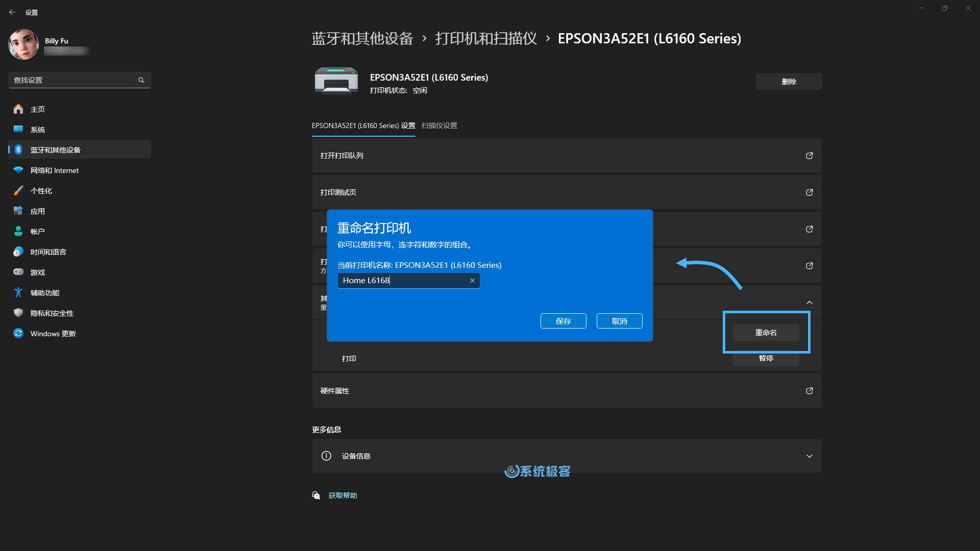Click the hardware properties icon
Image resolution: width=980 pixels, height=551 pixels.
pos(809,391)
